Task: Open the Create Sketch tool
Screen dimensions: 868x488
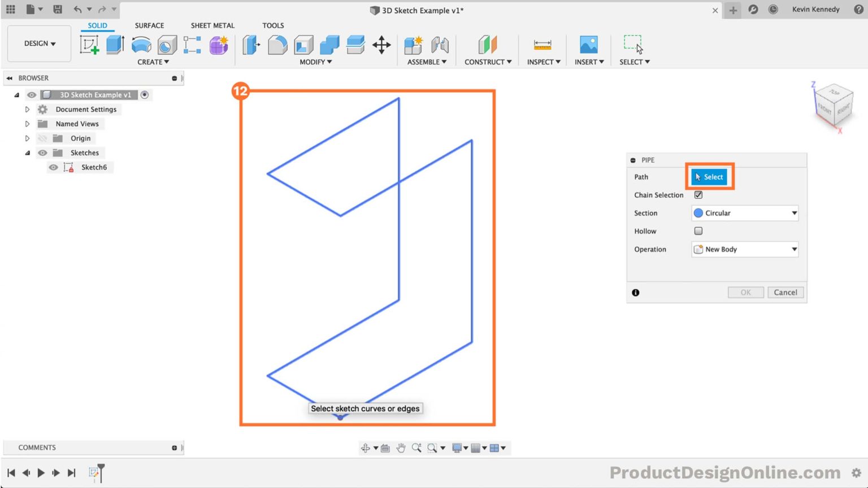Action: [x=90, y=44]
